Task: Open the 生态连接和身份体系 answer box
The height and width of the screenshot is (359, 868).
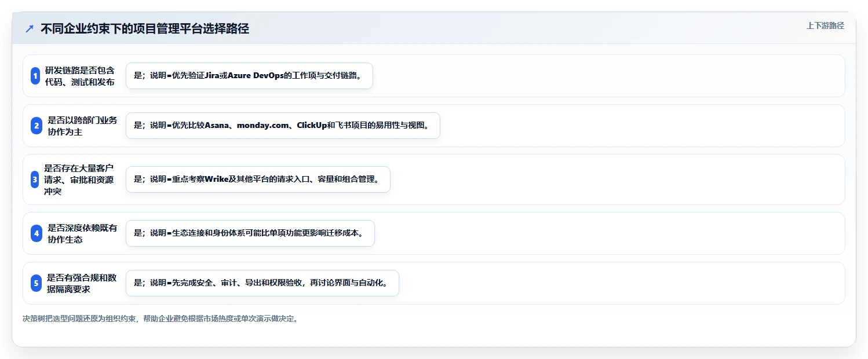Action: pos(250,233)
